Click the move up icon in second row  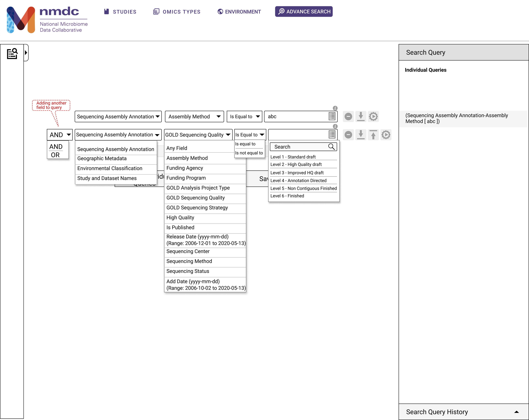click(x=373, y=135)
